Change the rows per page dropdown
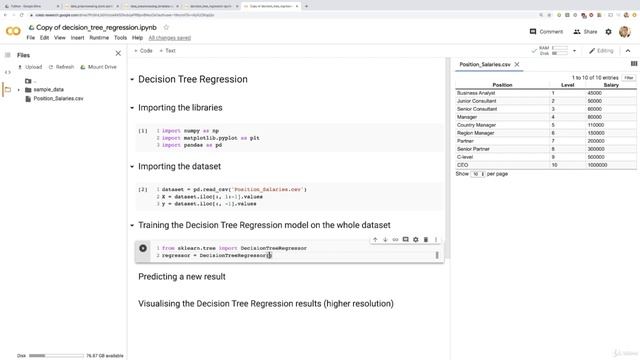Viewport: 640px width, 360px height. point(477,174)
